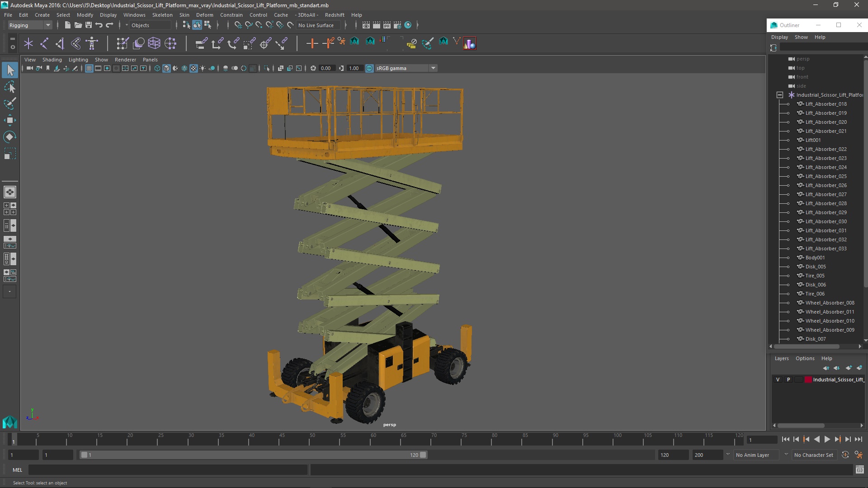This screenshot has height=488, width=868.
Task: Click the Create Lattice deformer icon
Action: (154, 43)
